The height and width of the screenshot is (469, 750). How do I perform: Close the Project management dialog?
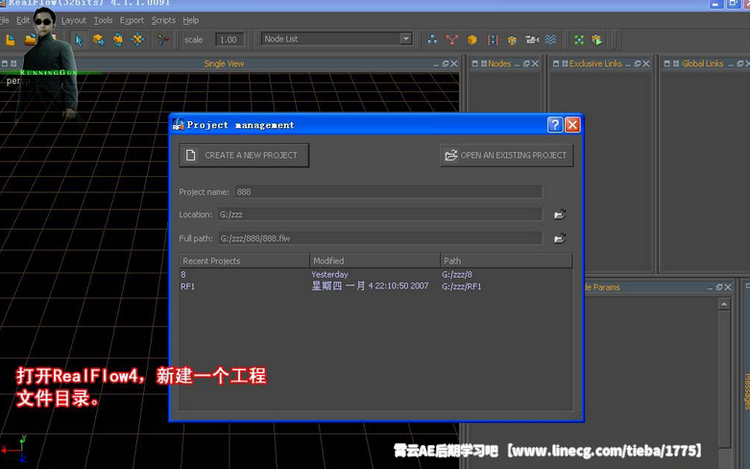click(x=572, y=125)
